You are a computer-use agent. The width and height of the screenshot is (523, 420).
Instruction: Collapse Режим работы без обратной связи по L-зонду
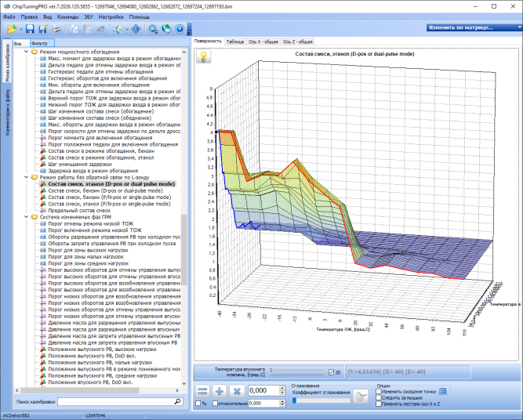[x=27, y=177]
